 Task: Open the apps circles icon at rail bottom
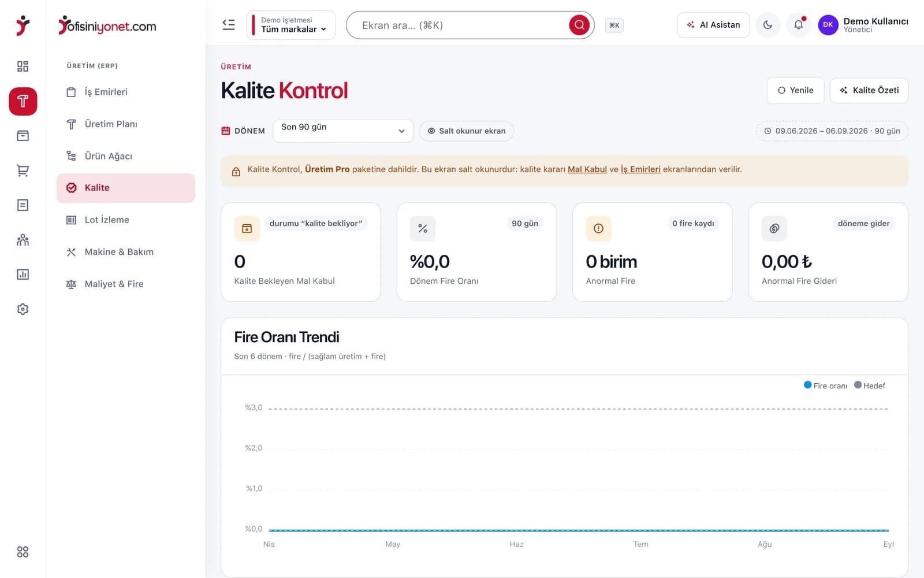pyautogui.click(x=23, y=552)
